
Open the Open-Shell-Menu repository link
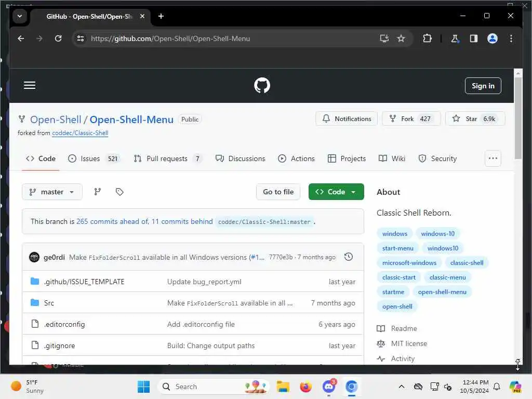pos(131,119)
